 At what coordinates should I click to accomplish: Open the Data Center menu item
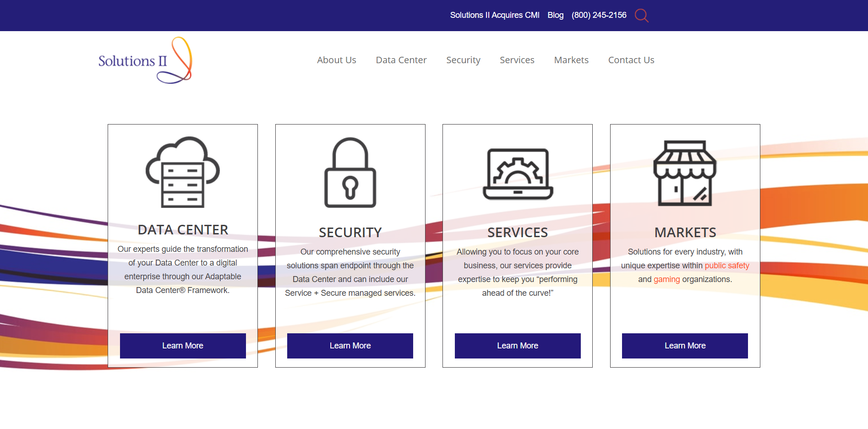pyautogui.click(x=401, y=60)
